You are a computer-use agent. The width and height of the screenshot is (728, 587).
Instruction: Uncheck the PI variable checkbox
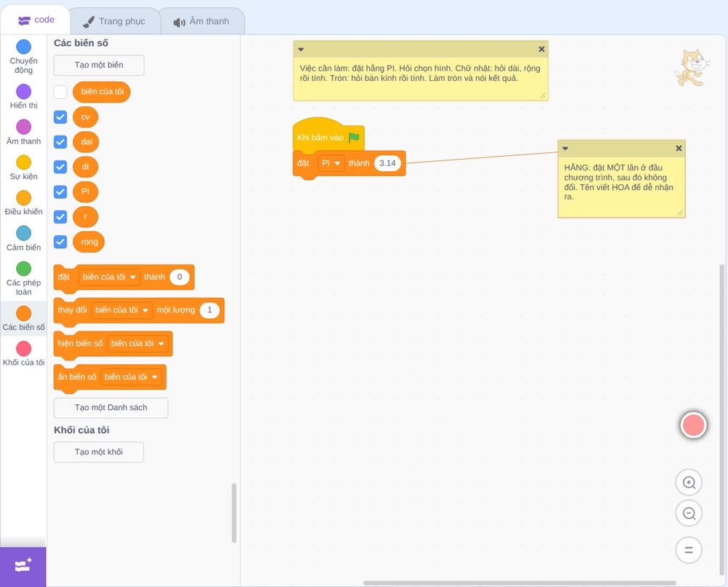point(60,192)
